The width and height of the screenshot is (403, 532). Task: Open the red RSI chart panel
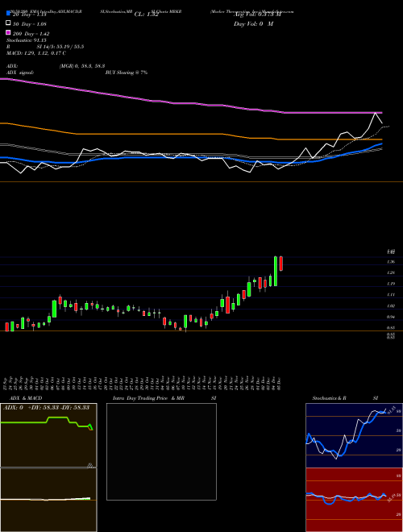point(354,500)
